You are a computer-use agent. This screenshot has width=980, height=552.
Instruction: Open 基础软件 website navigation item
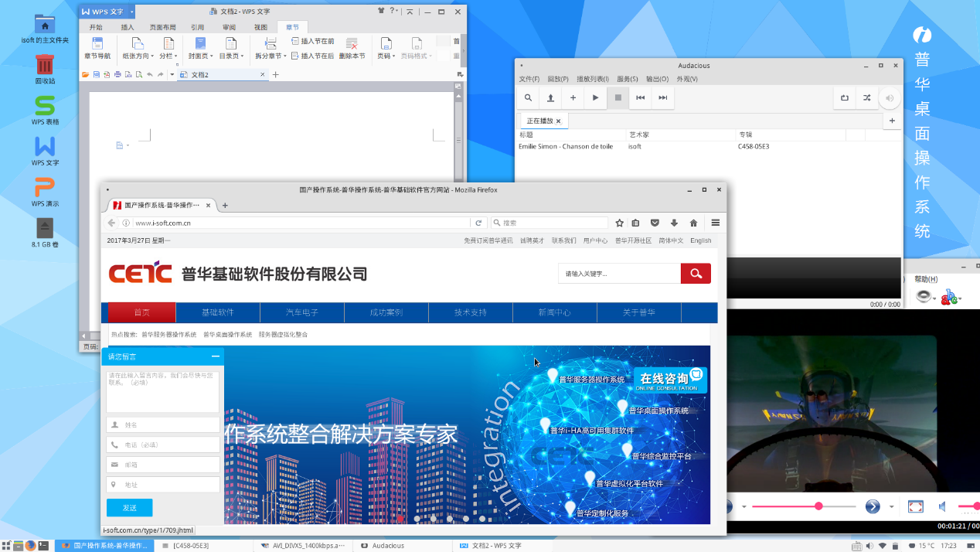point(218,312)
